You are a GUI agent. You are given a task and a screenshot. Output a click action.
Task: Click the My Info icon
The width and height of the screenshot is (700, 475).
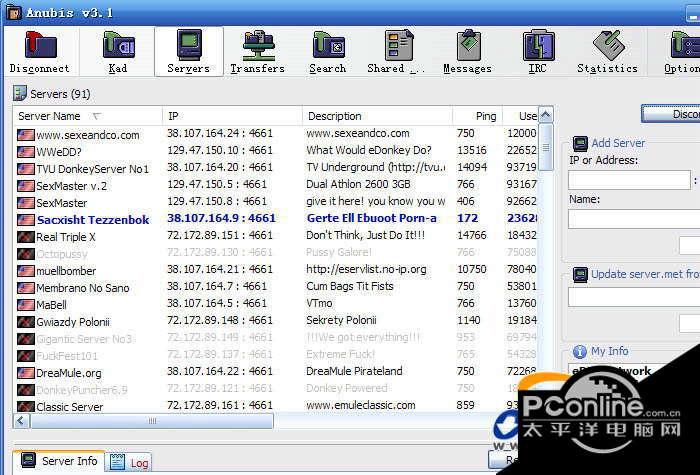[x=579, y=352]
